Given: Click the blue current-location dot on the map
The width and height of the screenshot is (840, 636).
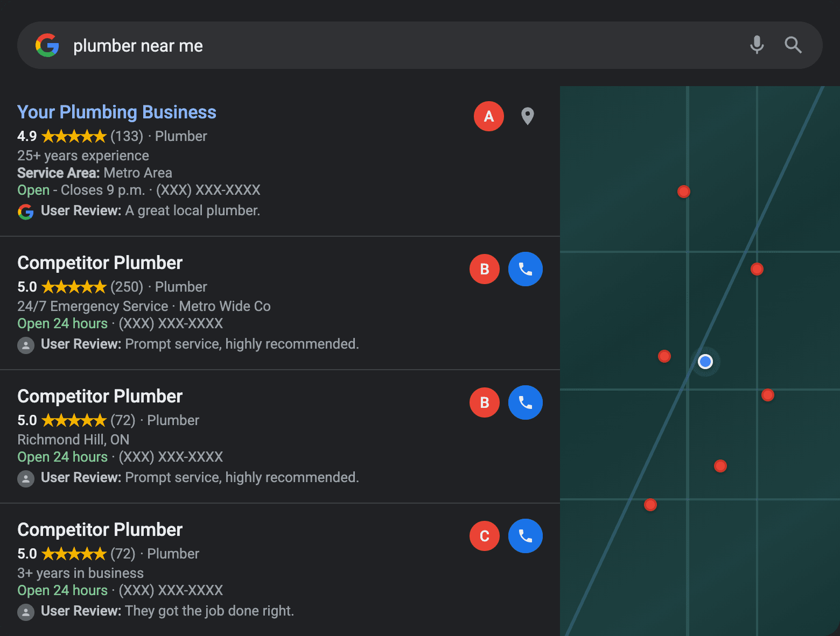Looking at the screenshot, I should [705, 362].
